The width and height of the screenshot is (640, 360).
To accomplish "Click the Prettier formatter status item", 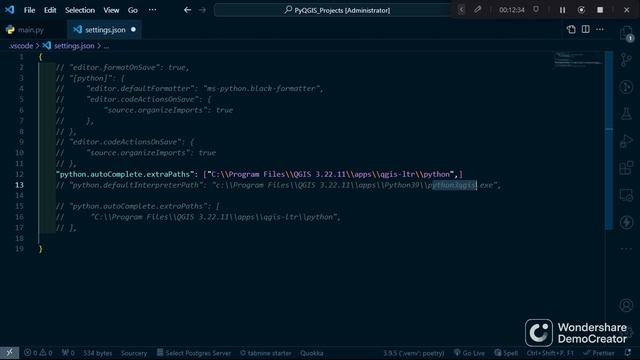I will click(x=599, y=353).
